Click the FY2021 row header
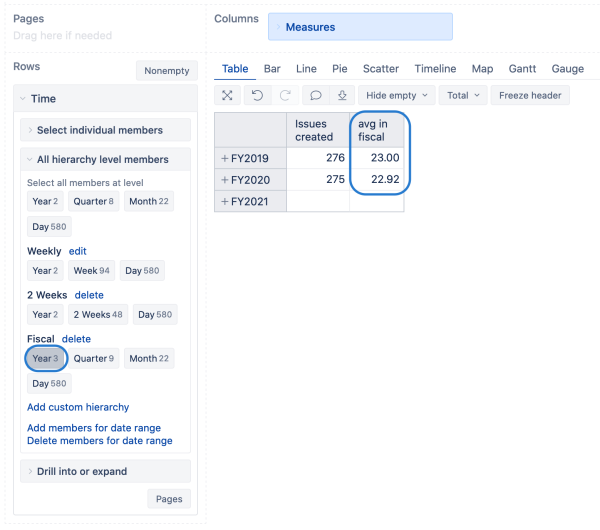600x530 pixels. 251,201
